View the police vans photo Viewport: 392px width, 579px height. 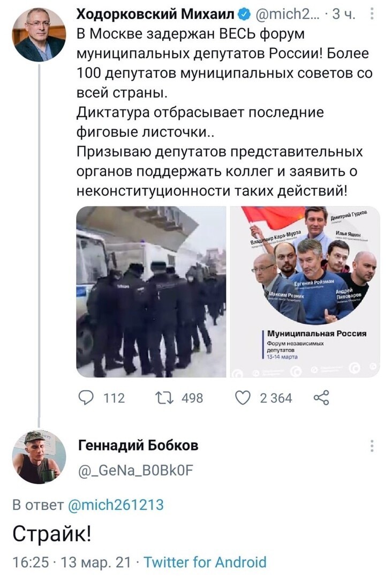click(151, 292)
